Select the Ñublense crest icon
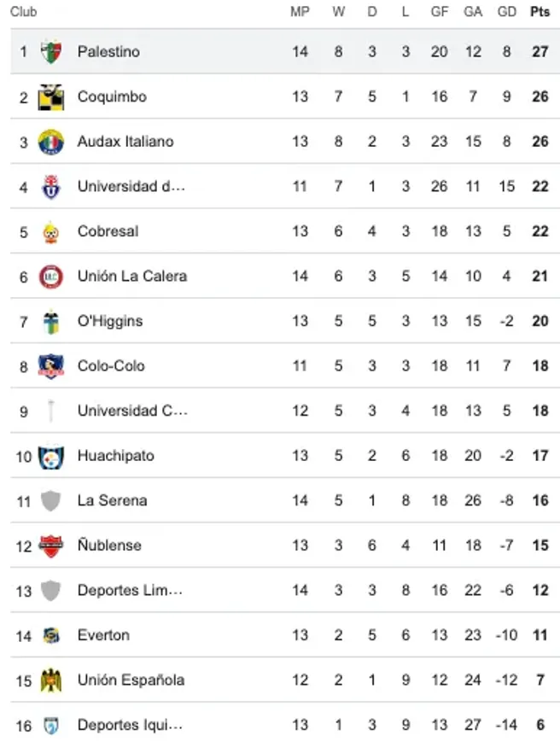Image resolution: width=560 pixels, height=747 pixels. (51, 546)
